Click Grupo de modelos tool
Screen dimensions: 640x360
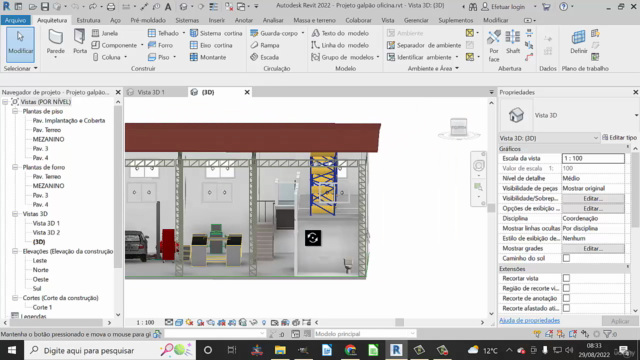(343, 57)
